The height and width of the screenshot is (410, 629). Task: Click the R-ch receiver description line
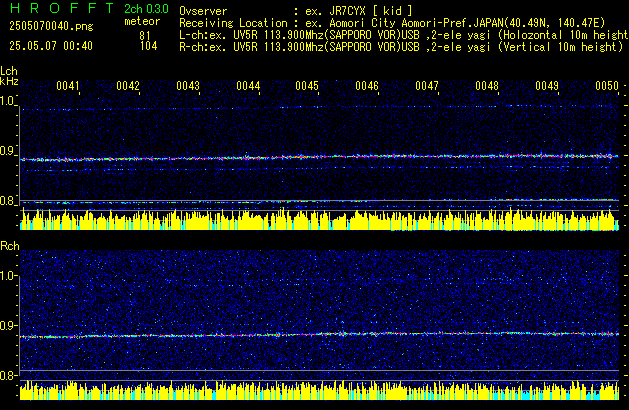(x=401, y=47)
